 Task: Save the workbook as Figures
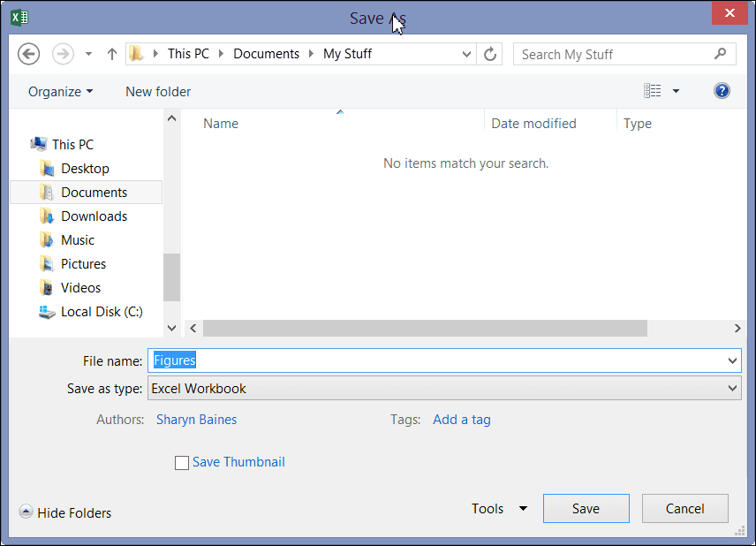586,508
